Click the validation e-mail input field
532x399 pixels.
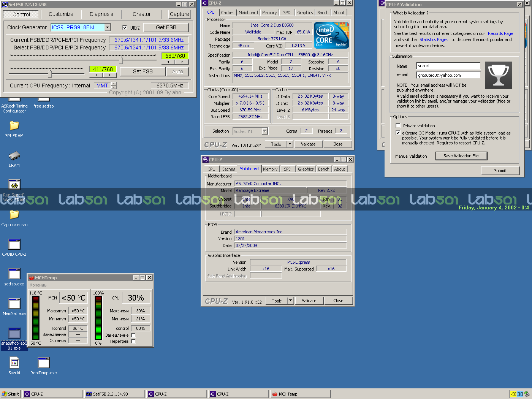pos(448,75)
